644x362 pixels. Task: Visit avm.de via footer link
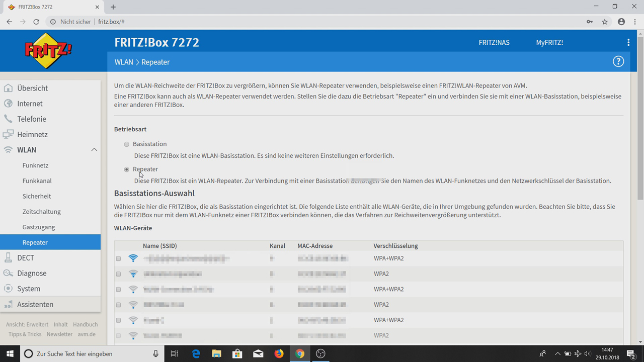pyautogui.click(x=87, y=334)
